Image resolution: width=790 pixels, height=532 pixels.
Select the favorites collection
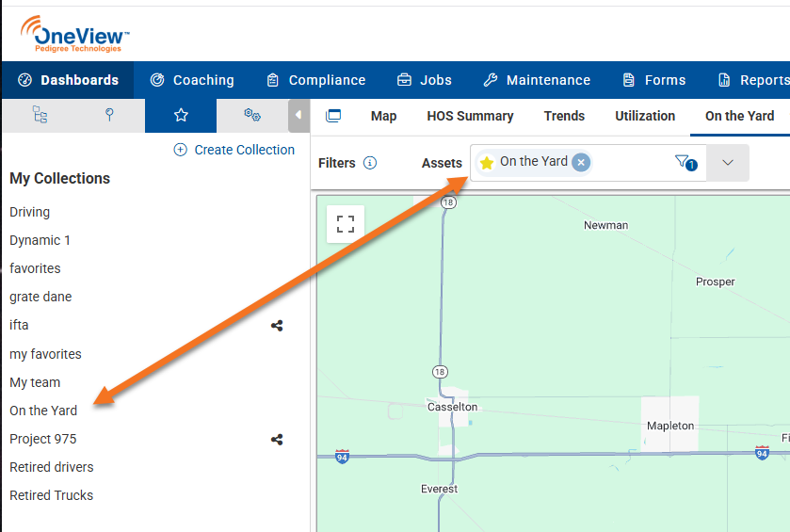tap(35, 268)
